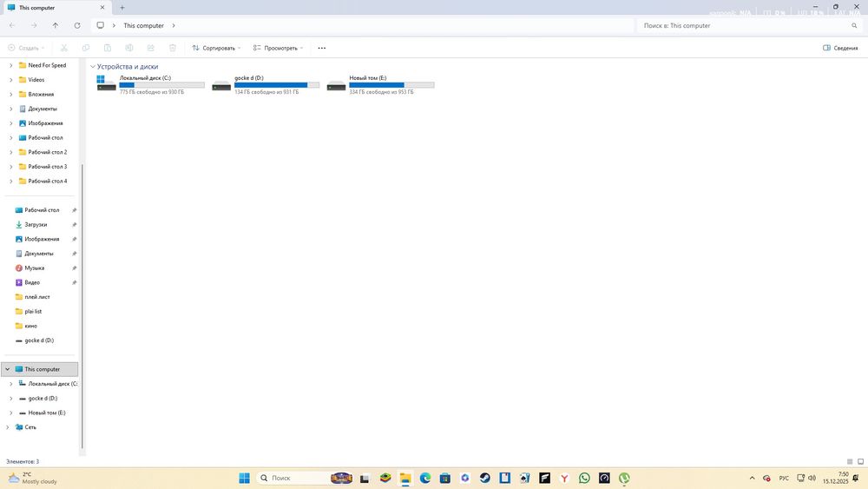
Task: Open the Windows Start menu
Action: [244, 478]
